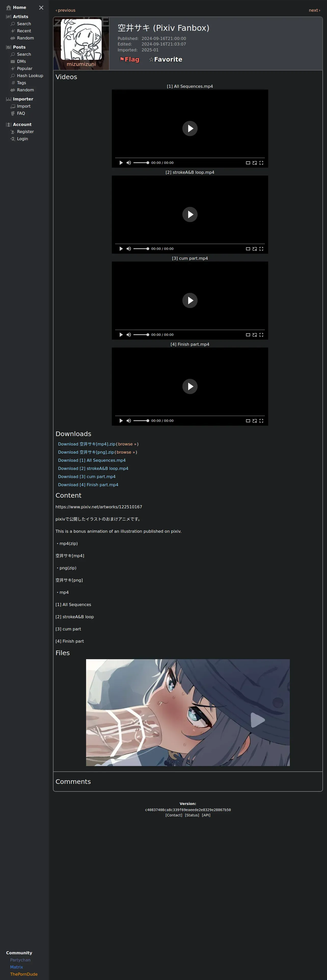This screenshot has width=327, height=980.
Task: Go to the previous post
Action: click(65, 10)
